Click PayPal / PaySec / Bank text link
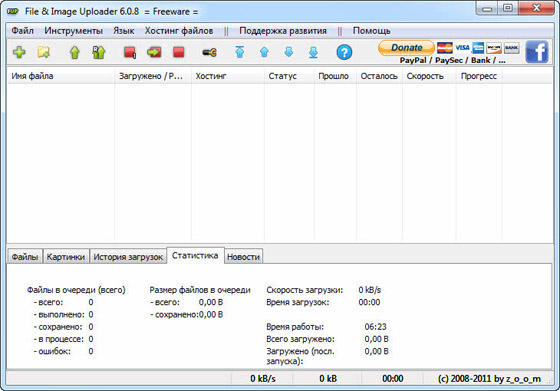 (x=452, y=60)
